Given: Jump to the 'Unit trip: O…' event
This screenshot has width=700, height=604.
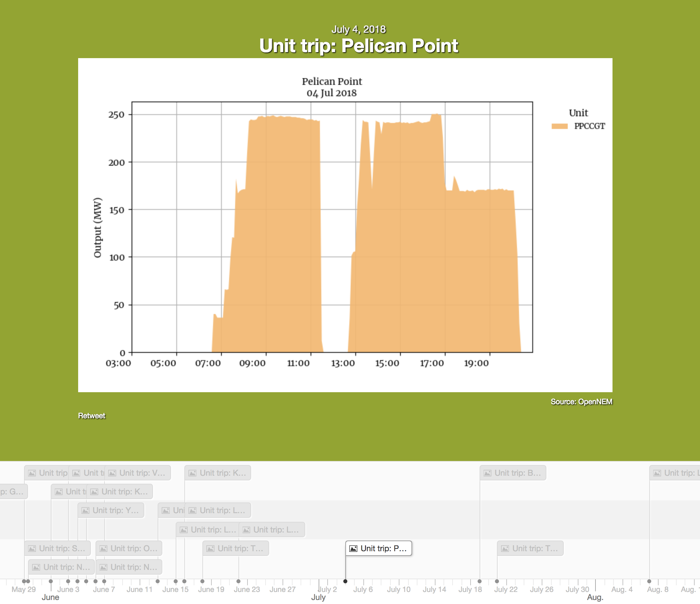Looking at the screenshot, I should (134, 548).
